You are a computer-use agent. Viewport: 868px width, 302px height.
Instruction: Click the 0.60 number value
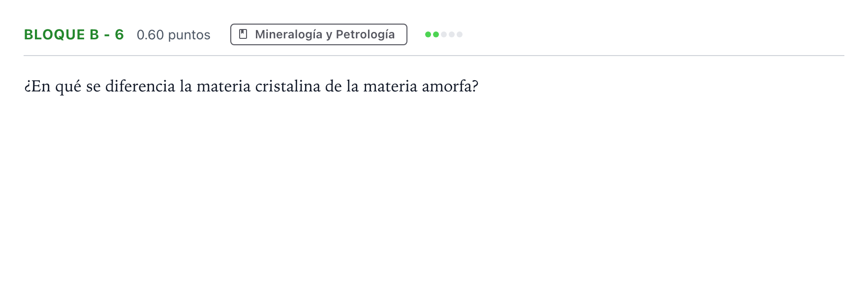(150, 35)
